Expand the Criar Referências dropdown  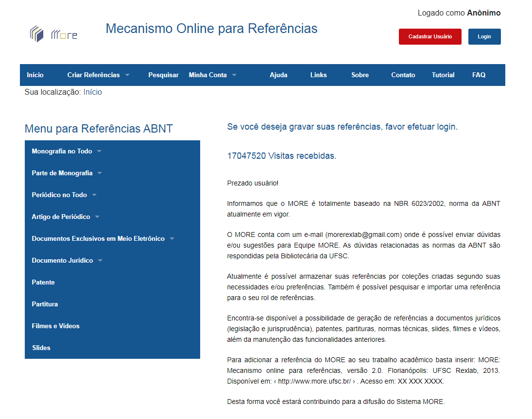tap(98, 75)
